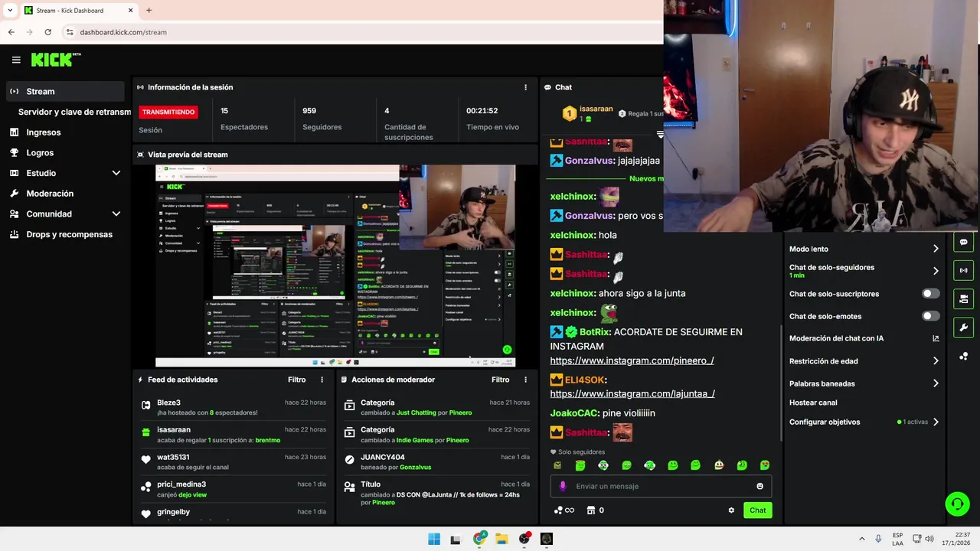Open Moderación del chat con IA external link icon
The width and height of the screenshot is (980, 551).
(x=936, y=338)
